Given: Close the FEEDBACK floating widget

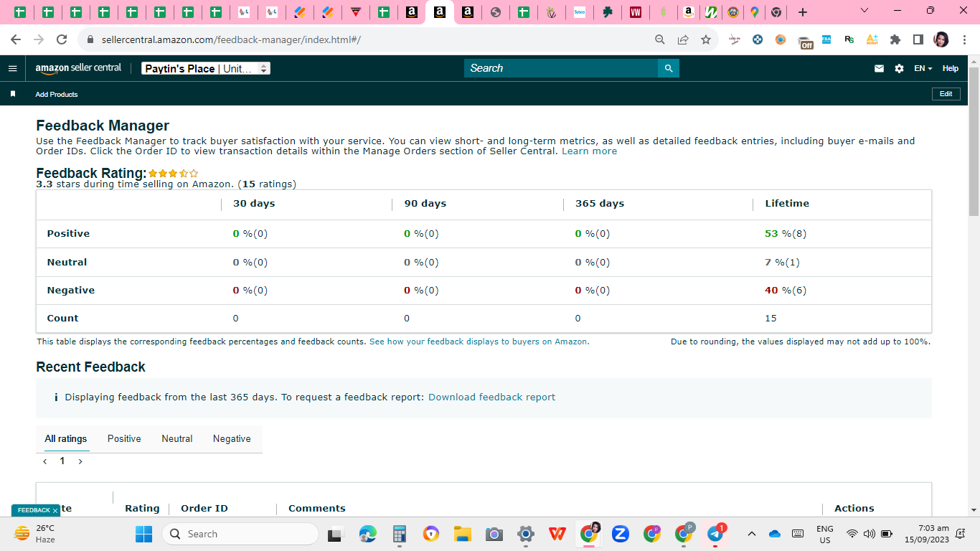Looking at the screenshot, I should point(55,511).
